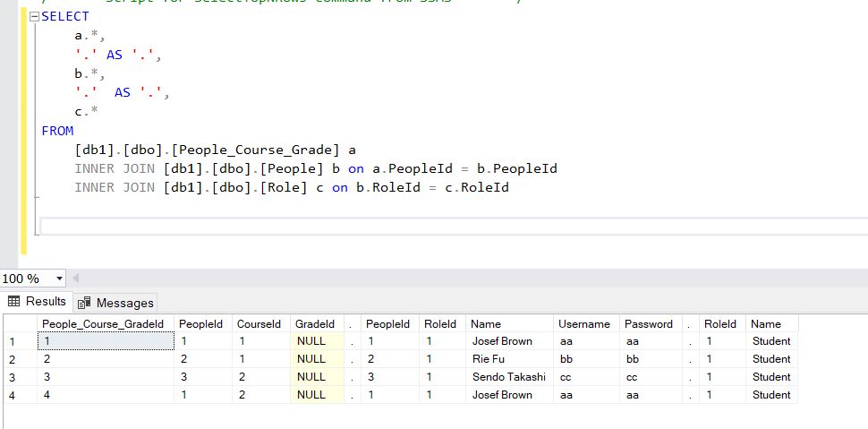Click the c.* line in the query

click(87, 111)
